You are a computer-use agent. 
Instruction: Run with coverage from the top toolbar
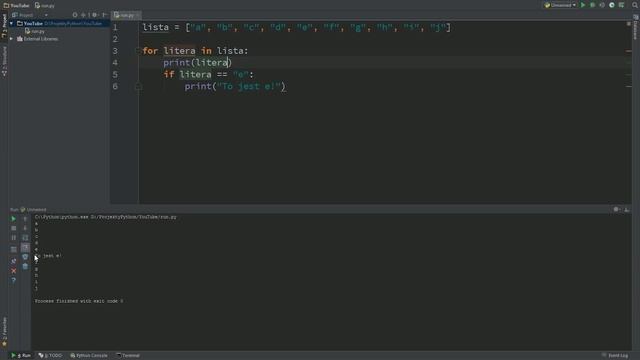(602, 5)
